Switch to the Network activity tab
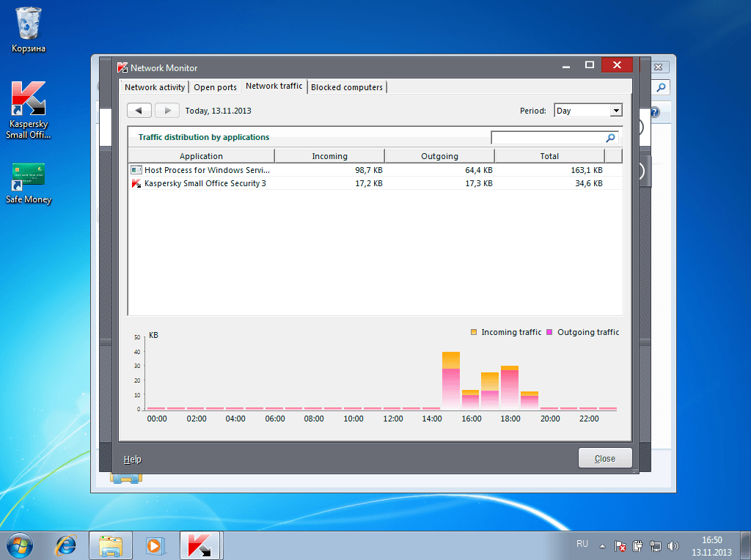This screenshot has width=751, height=560. pos(155,87)
